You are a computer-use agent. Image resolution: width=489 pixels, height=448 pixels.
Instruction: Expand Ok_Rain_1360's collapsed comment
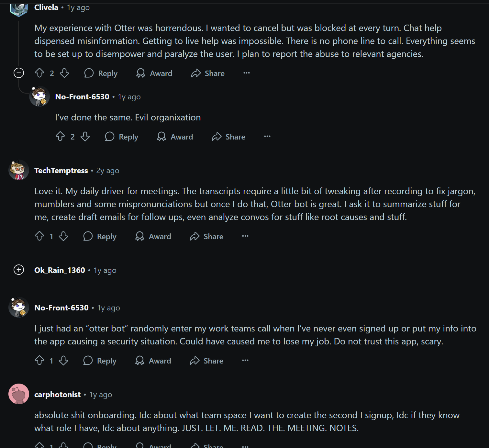click(19, 270)
